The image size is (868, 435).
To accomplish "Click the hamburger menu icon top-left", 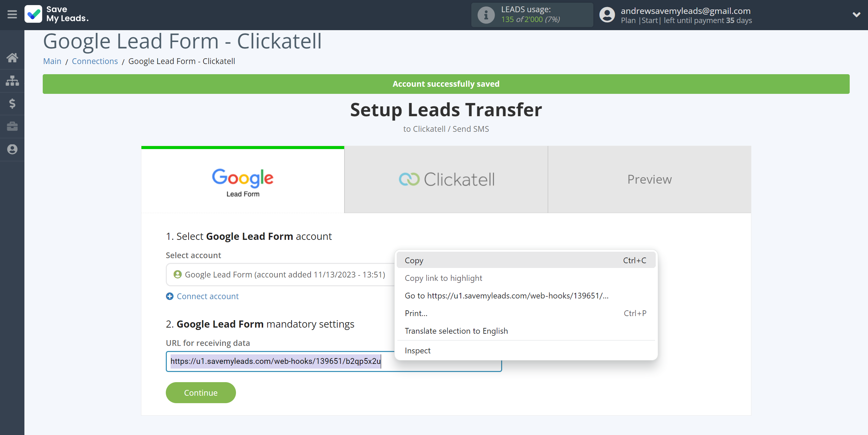I will 12,15.
